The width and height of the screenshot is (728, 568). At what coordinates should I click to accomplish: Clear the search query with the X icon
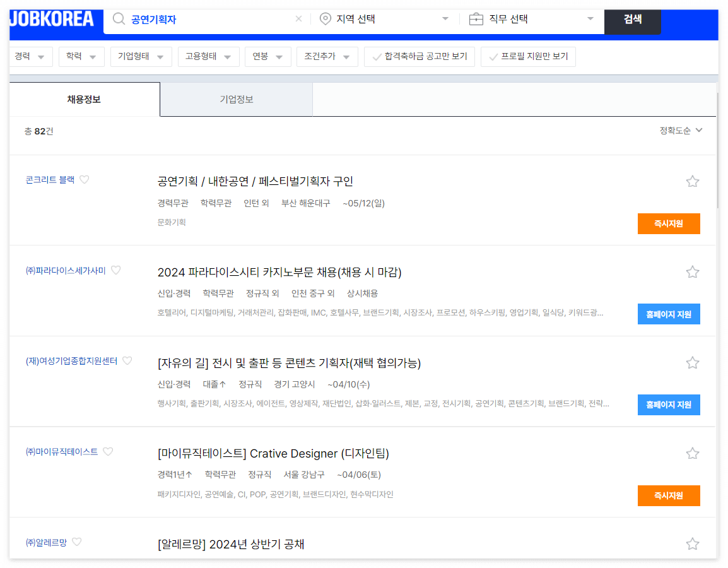point(298,19)
